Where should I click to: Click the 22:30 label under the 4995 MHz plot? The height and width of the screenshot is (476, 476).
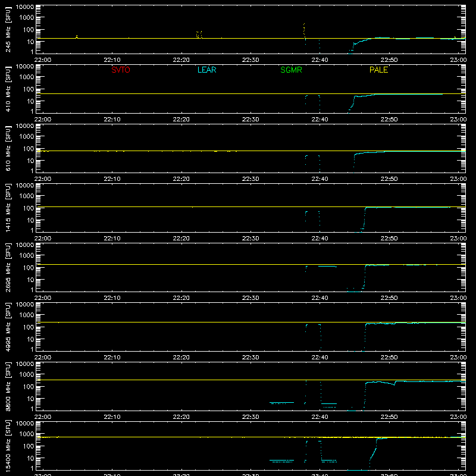point(250,358)
